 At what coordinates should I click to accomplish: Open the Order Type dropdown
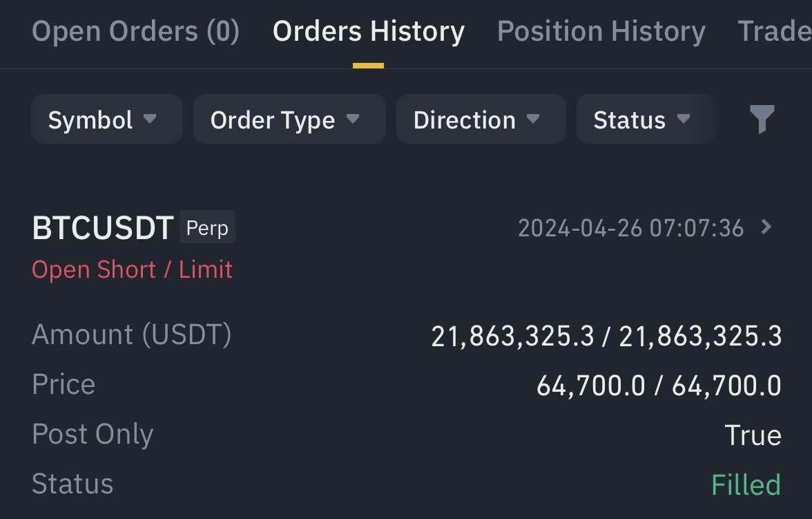click(x=289, y=120)
